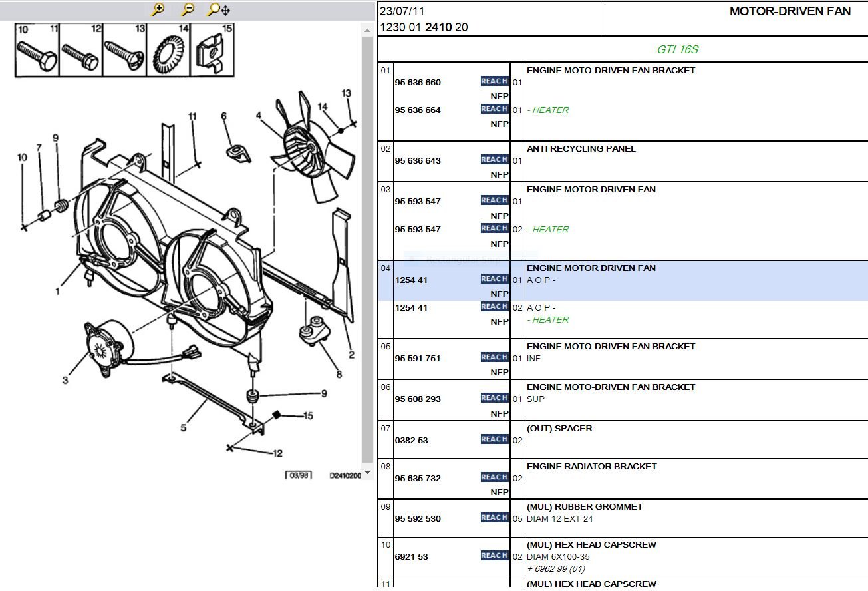Viewport: 868px width, 591px height.
Task: Select part number 95 591 751
Action: pos(418,359)
